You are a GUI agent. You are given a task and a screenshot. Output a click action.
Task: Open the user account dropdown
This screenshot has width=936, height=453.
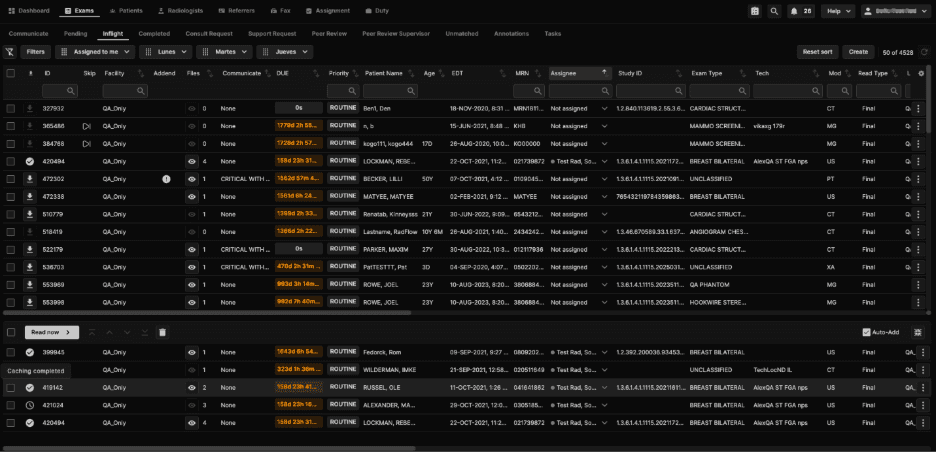point(895,11)
